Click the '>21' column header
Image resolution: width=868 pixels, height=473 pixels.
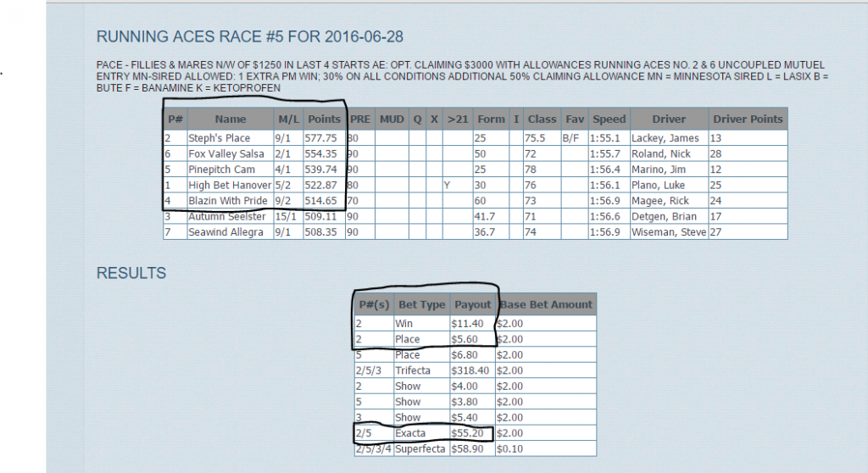(457, 119)
